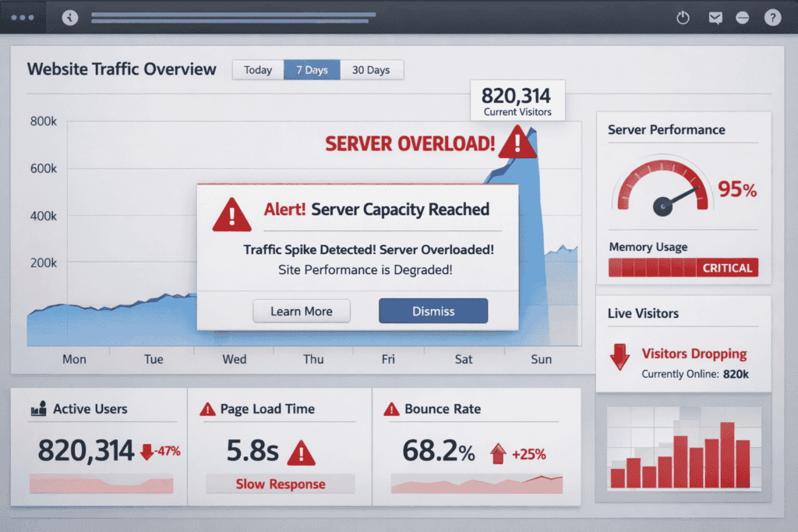
Task: Click the 820,314 Current Visitors callout
Action: tap(517, 100)
